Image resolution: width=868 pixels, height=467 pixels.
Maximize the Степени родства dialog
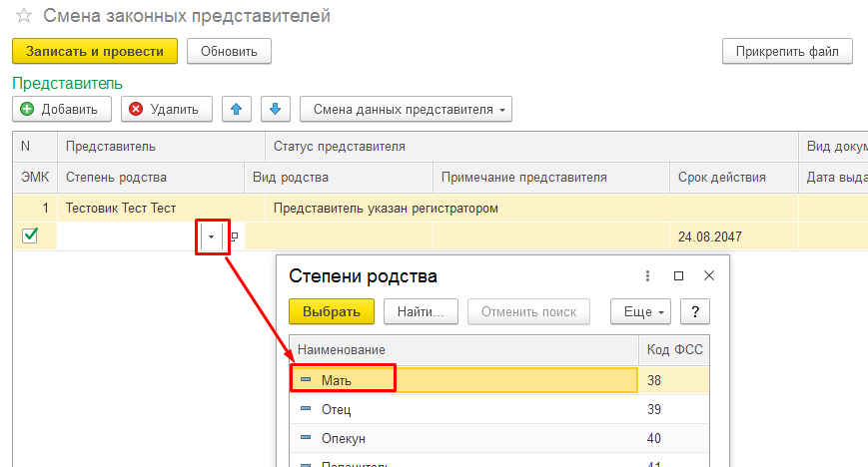coord(678,275)
